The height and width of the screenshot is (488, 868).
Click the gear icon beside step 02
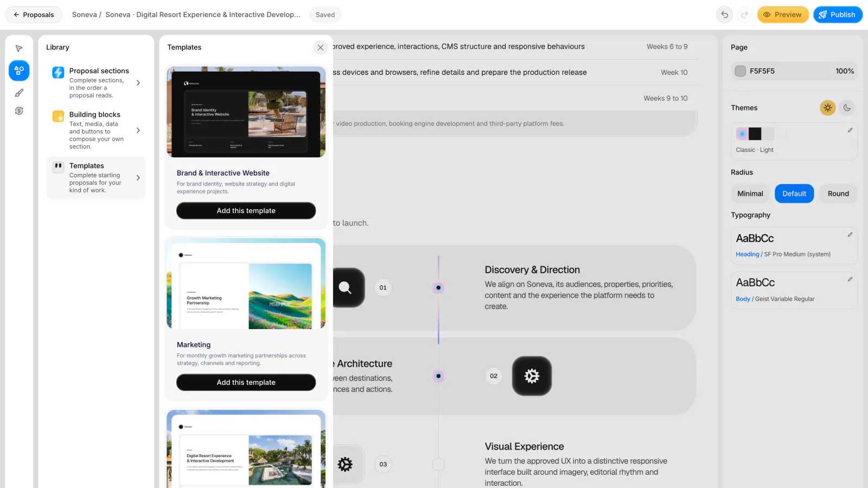[532, 376]
